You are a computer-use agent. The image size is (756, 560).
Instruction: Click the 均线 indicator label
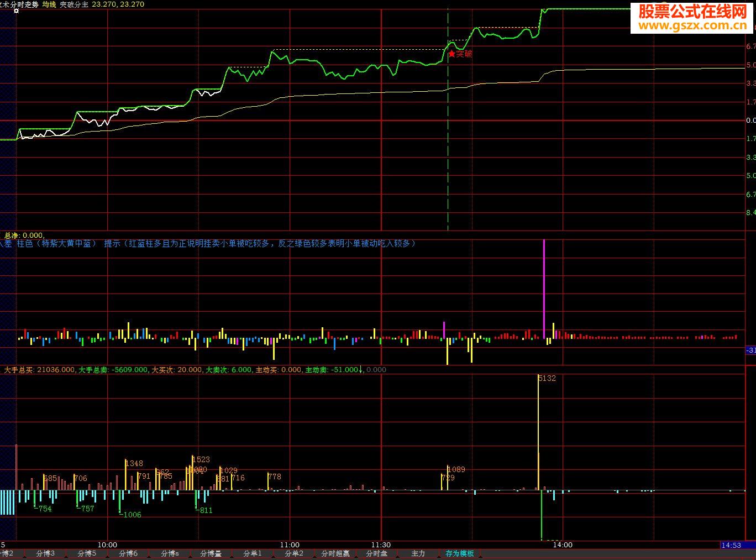click(49, 4)
